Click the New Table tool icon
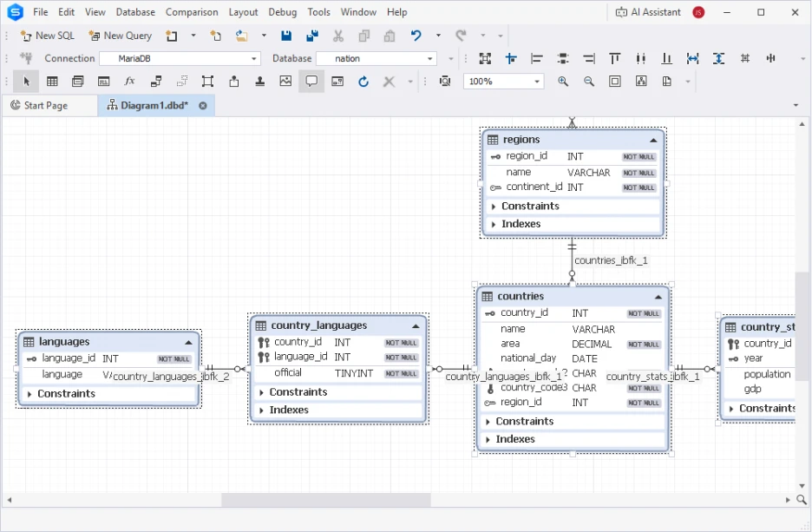Screen dimensions: 812x532 coord(52,82)
